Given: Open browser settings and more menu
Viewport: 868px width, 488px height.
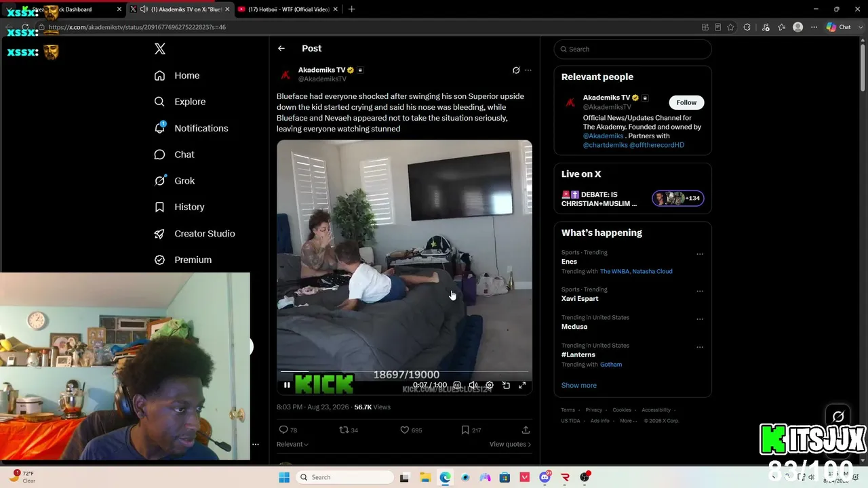Looking at the screenshot, I should coord(814,27).
